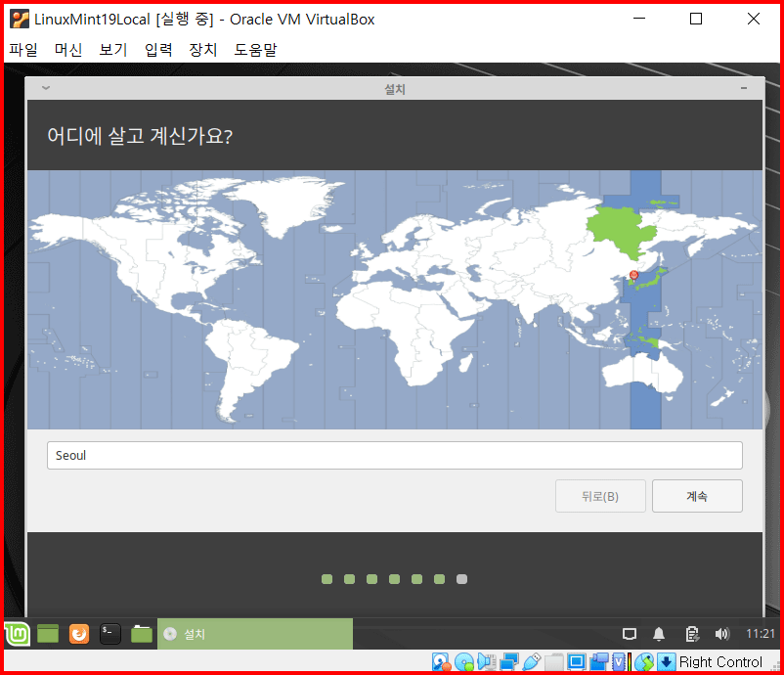Click the last gray installer progress dot
This screenshot has height=675, width=784.
pyautogui.click(x=461, y=579)
